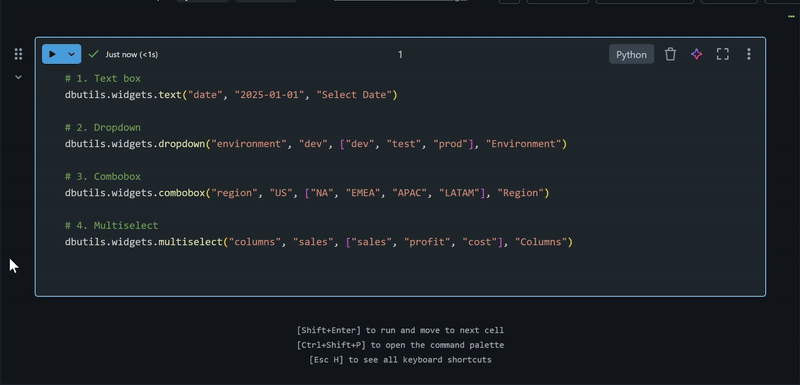Click the "EMEA" string in combobox line
This screenshot has width=800, height=385.
pyautogui.click(x=363, y=193)
